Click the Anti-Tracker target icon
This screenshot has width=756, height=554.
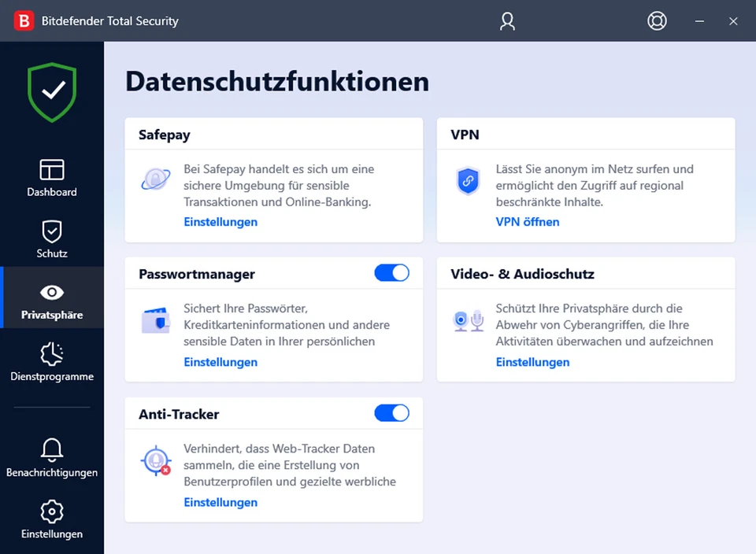(x=156, y=460)
